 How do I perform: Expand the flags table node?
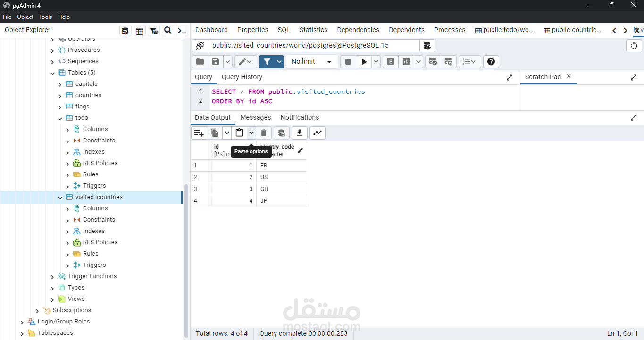(x=60, y=107)
